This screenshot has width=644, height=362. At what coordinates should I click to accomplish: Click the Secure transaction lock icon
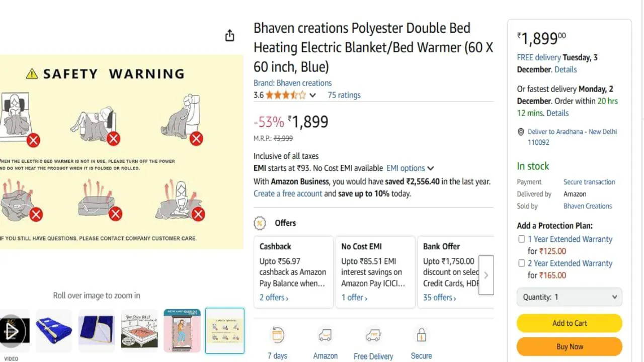pos(421,334)
